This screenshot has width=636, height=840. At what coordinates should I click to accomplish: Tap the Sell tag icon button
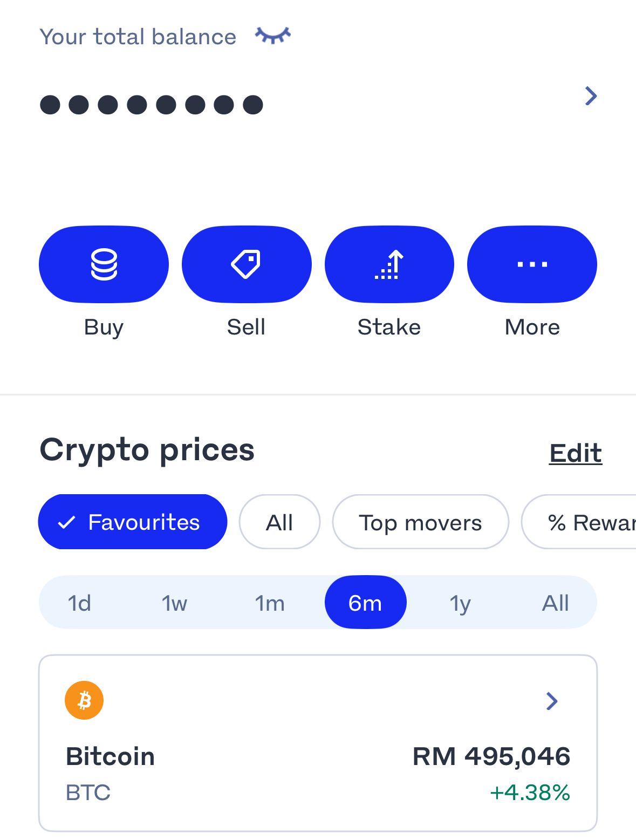tap(247, 264)
